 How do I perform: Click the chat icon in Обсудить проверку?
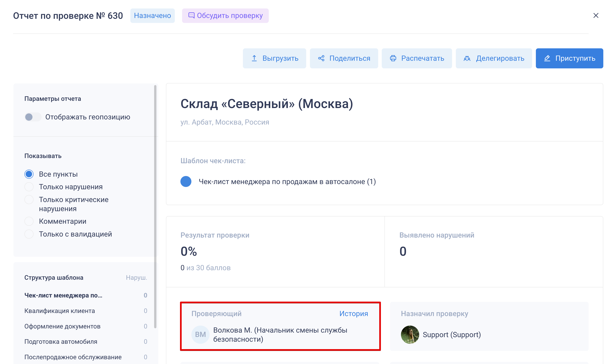pyautogui.click(x=191, y=15)
